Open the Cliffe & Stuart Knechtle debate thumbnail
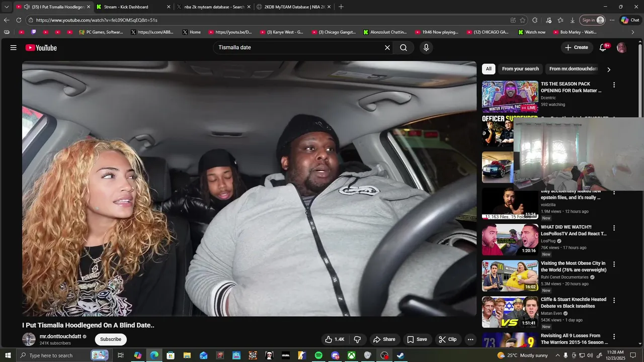This screenshot has width=644, height=362. coord(510,312)
